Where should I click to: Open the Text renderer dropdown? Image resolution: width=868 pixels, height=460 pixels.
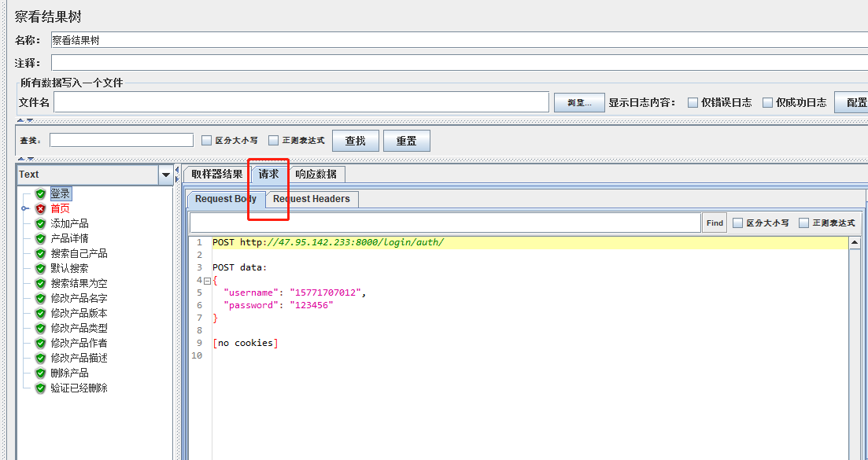click(x=165, y=175)
